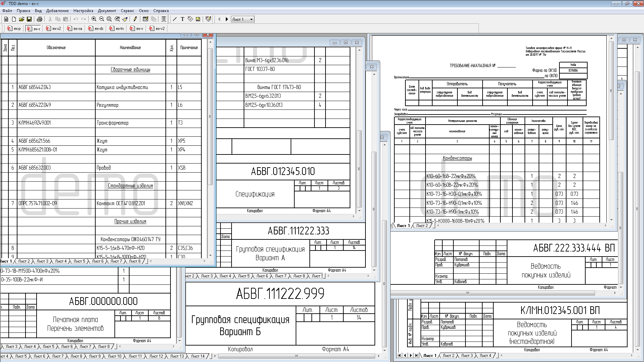Click the tags with checkmark icon
The width and height of the screenshot is (644, 362).
point(208,19)
